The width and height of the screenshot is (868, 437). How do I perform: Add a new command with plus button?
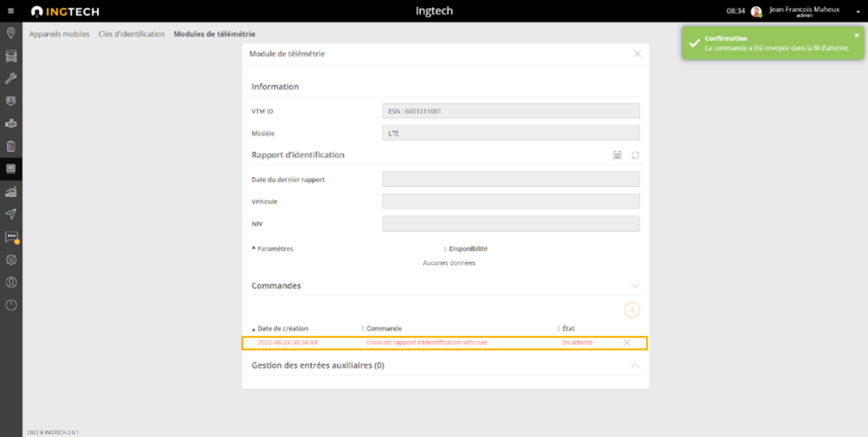coord(632,310)
